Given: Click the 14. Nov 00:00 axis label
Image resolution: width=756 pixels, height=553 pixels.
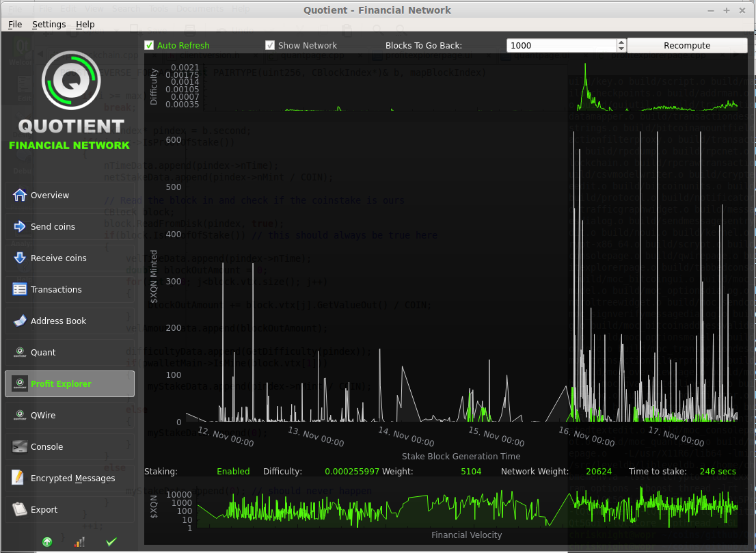Looking at the screenshot, I should tap(406, 436).
